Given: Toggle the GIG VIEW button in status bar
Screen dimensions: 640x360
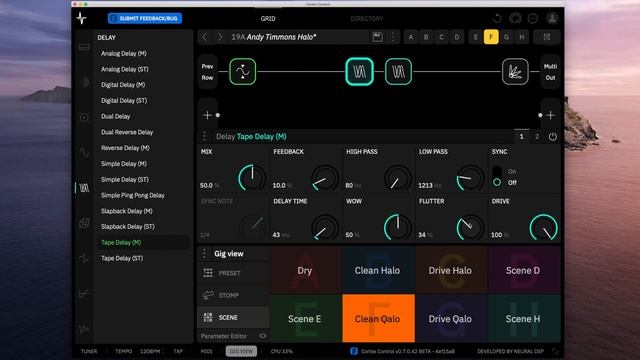Looking at the screenshot, I should click(241, 351).
